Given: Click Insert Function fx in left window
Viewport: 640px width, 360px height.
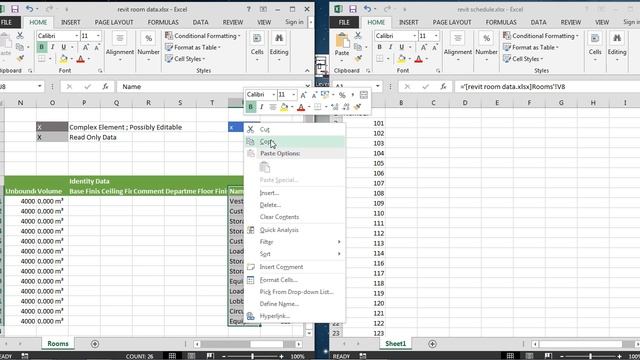Looking at the screenshot, I should [x=106, y=87].
